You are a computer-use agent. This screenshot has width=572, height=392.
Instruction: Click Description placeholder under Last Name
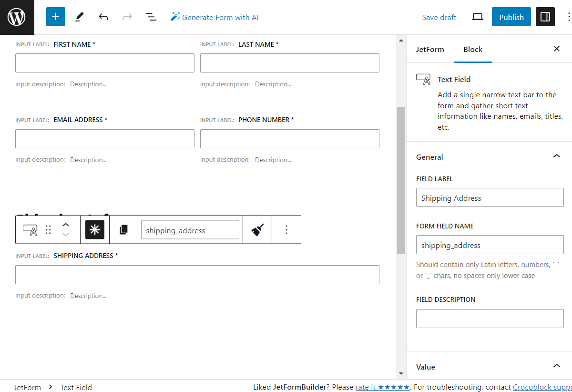point(273,84)
